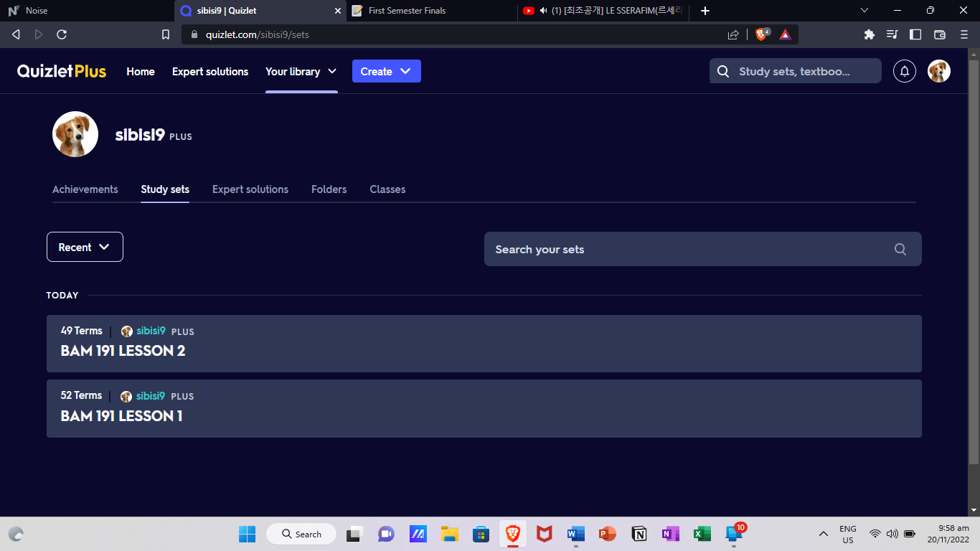
Task: Open the Brave Wallet icon
Action: point(940,34)
